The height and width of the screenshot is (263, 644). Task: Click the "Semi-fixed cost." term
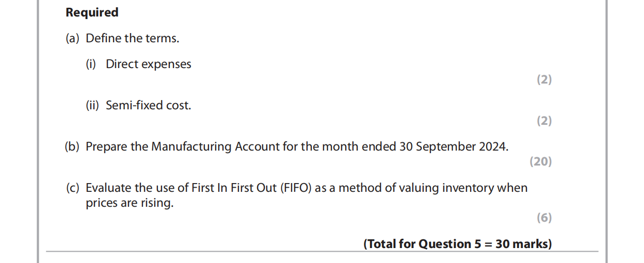coord(149,105)
